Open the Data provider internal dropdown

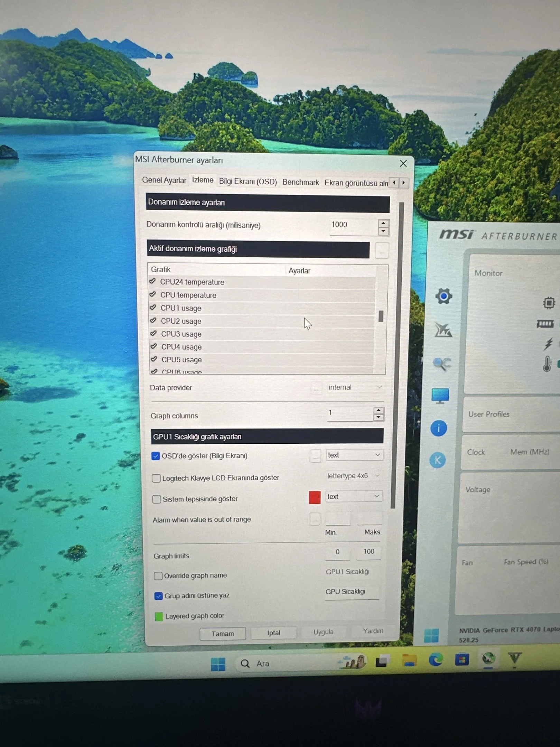tap(355, 387)
